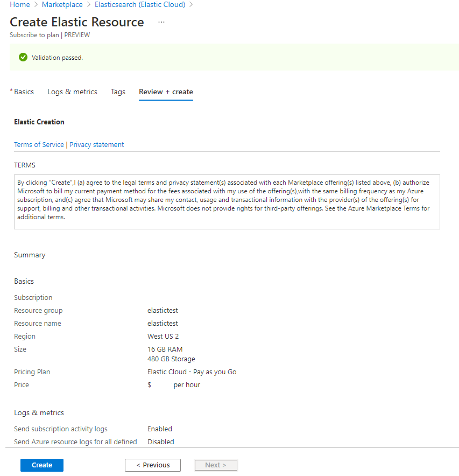This screenshot has width=459, height=476.
Task: Open Marketplace breadcrumb link
Action: click(x=62, y=4)
